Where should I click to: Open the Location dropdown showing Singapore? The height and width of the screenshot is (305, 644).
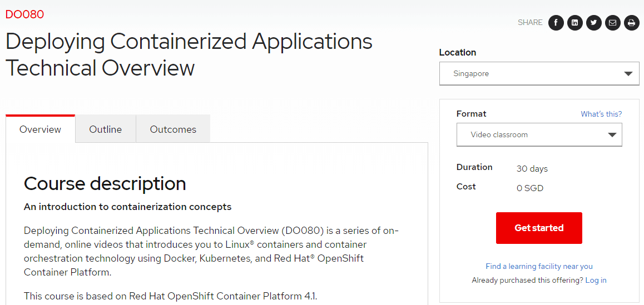point(539,73)
